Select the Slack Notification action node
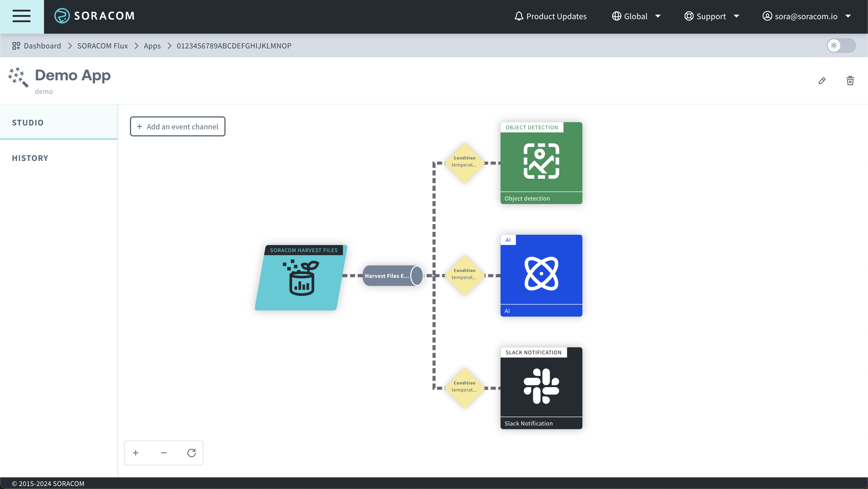This screenshot has height=489, width=868. (541, 388)
